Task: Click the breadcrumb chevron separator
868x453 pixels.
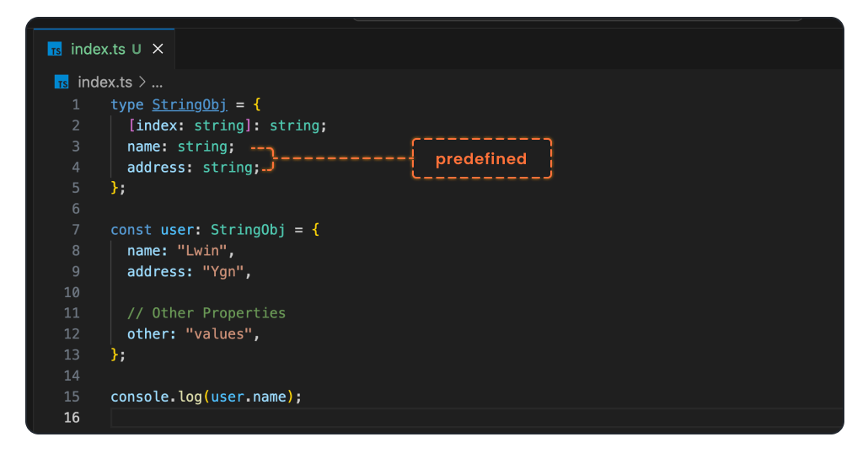Action: tap(142, 83)
